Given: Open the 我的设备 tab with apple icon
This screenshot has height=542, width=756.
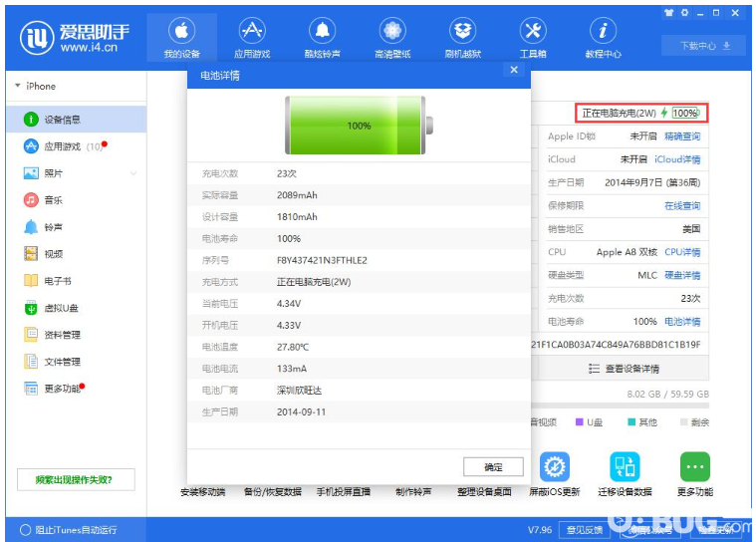Looking at the screenshot, I should click(181, 38).
